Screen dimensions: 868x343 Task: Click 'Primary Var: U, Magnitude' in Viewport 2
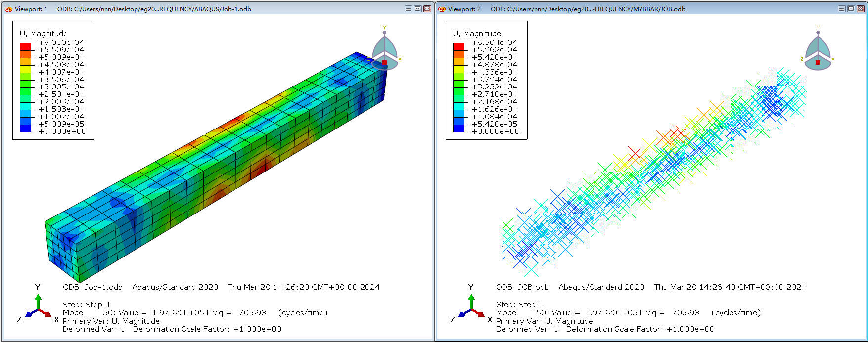coord(544,321)
